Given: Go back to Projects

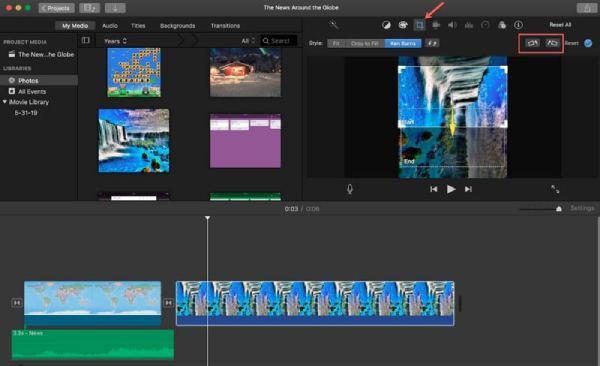Looking at the screenshot, I should point(57,8).
